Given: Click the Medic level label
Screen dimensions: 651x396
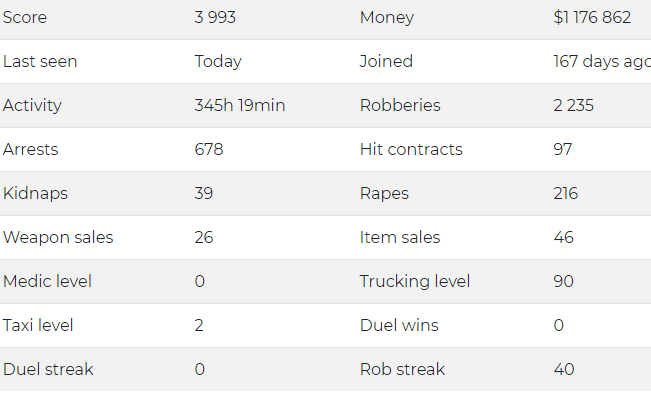Looking at the screenshot, I should tap(47, 281).
